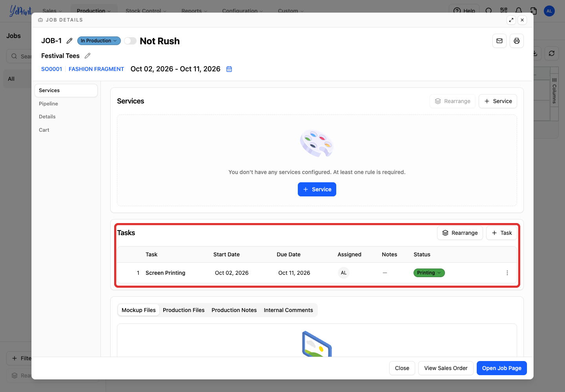The width and height of the screenshot is (565, 392).
Task: Print the job details
Action: coord(517,41)
